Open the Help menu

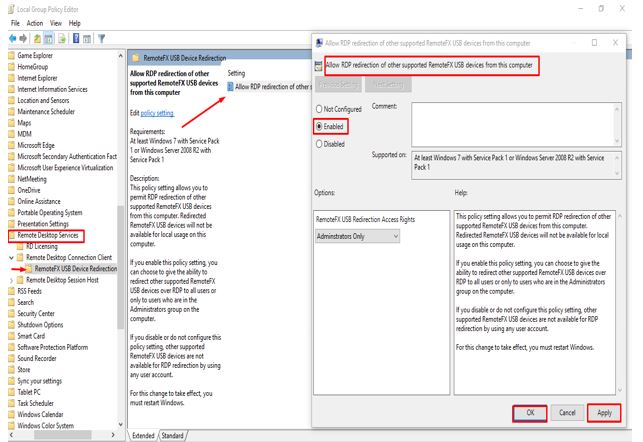coord(75,23)
